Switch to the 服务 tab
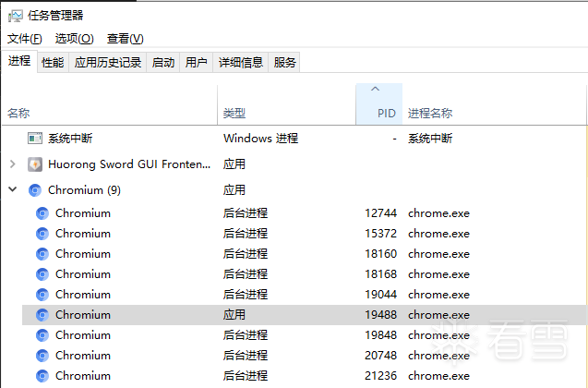Viewport: 588px width, 388px height. (284, 62)
